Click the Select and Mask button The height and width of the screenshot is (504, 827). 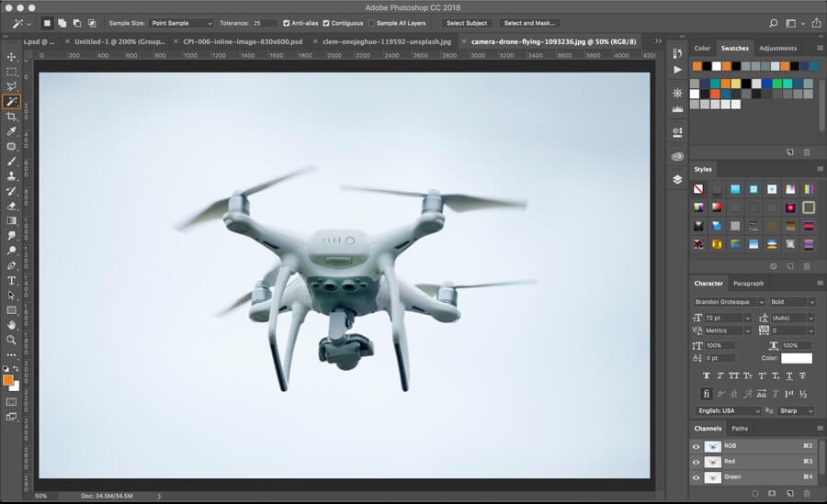click(530, 23)
